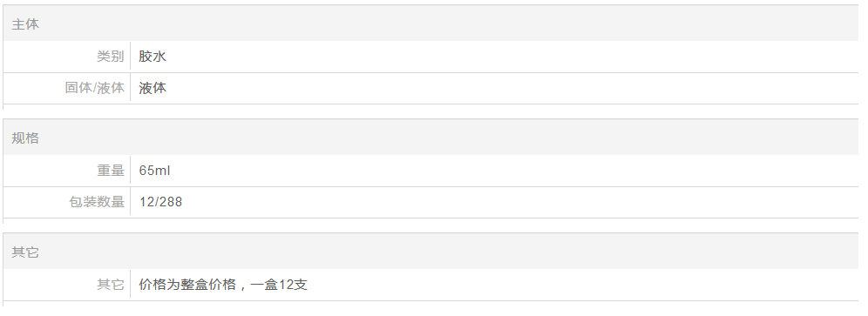
Task: Click the 一盒12支 text
Action: click(279, 285)
